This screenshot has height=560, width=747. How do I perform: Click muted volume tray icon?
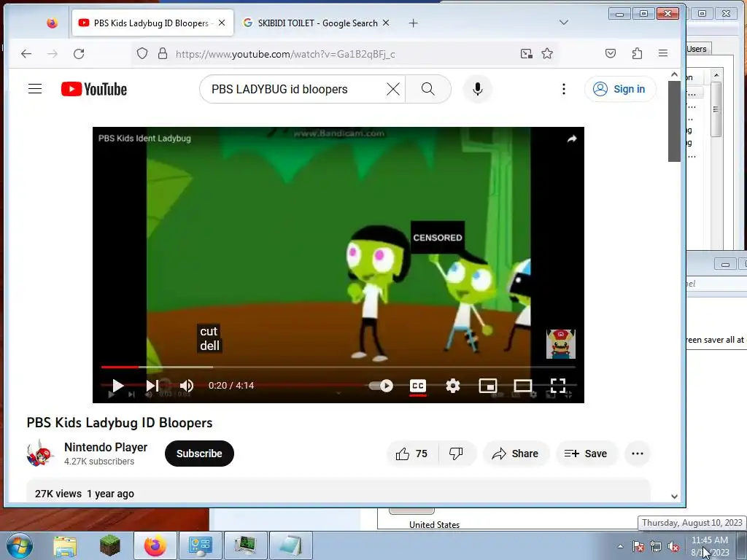coord(673,547)
